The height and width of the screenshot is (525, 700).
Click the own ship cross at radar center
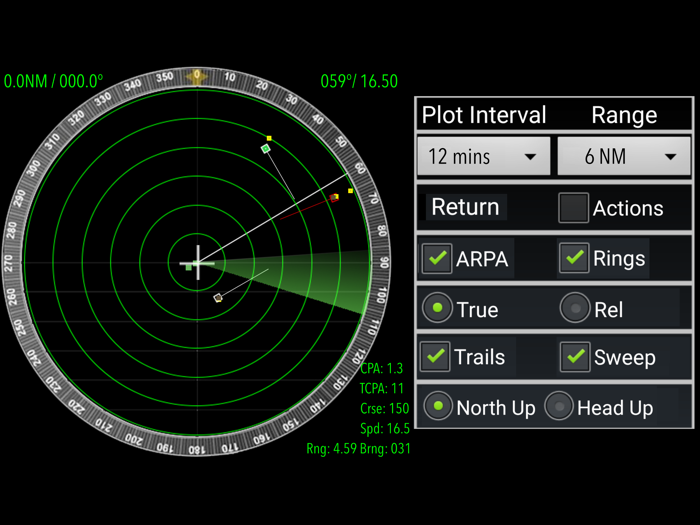198,262
